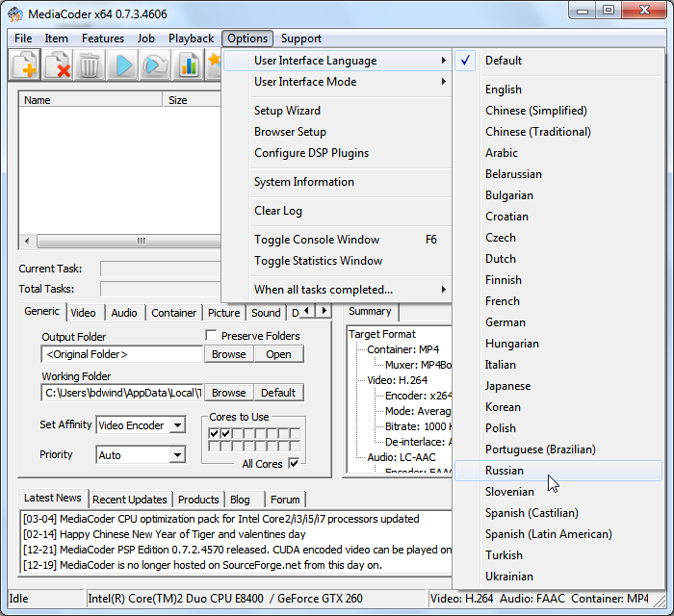Open the Job menu
The image size is (674, 616).
[x=145, y=38]
